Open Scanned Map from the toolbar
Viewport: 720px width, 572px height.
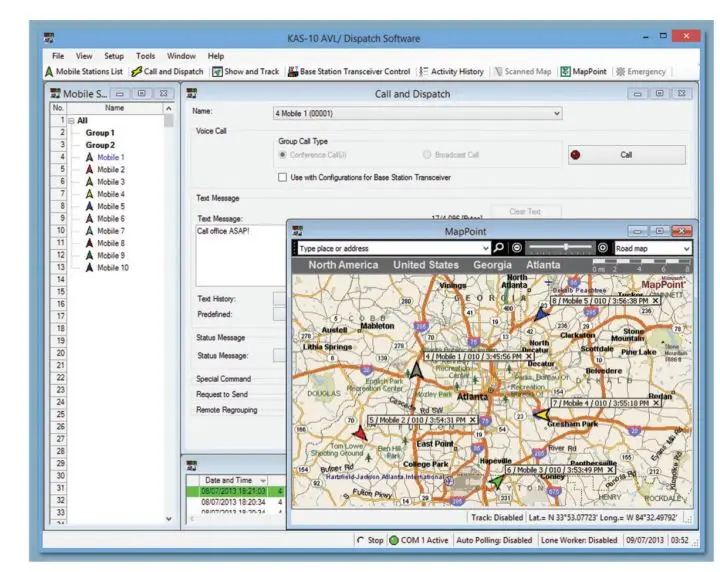pos(523,72)
